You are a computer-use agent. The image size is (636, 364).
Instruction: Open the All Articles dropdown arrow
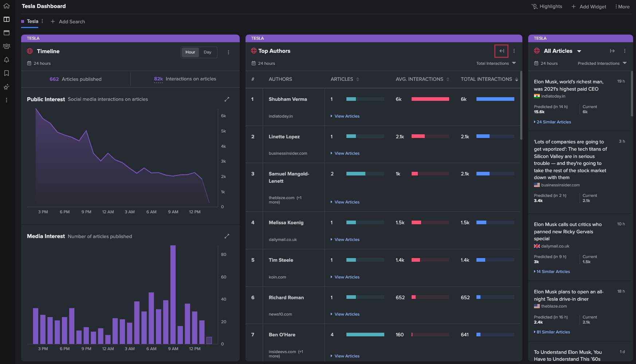point(579,51)
